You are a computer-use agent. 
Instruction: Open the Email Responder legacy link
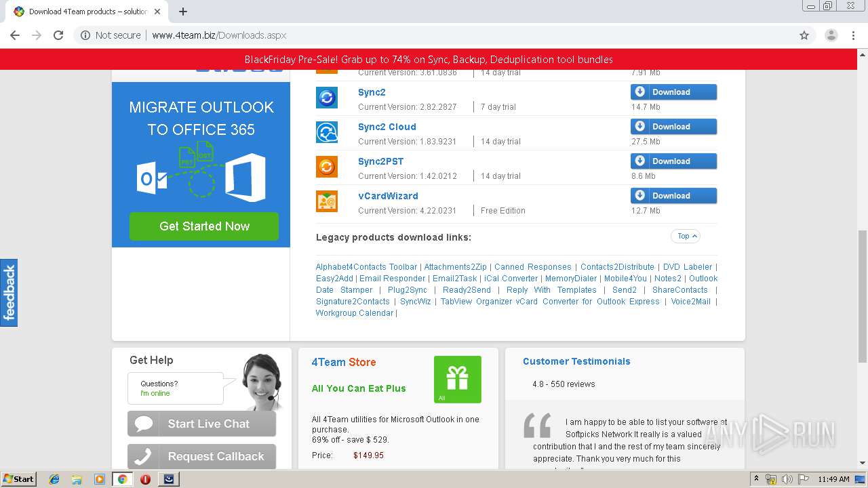392,279
